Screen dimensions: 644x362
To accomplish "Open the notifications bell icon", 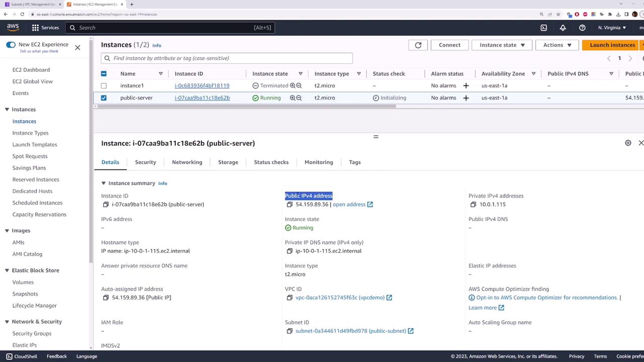I will click(562, 28).
